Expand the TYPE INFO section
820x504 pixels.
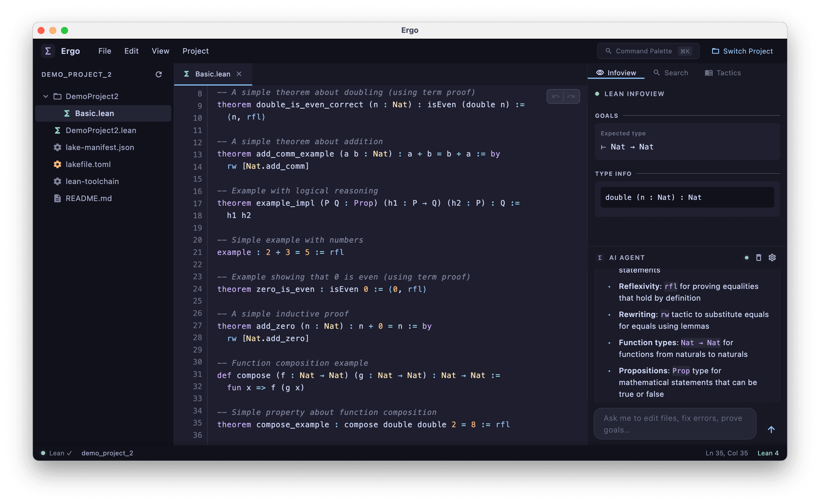(613, 173)
